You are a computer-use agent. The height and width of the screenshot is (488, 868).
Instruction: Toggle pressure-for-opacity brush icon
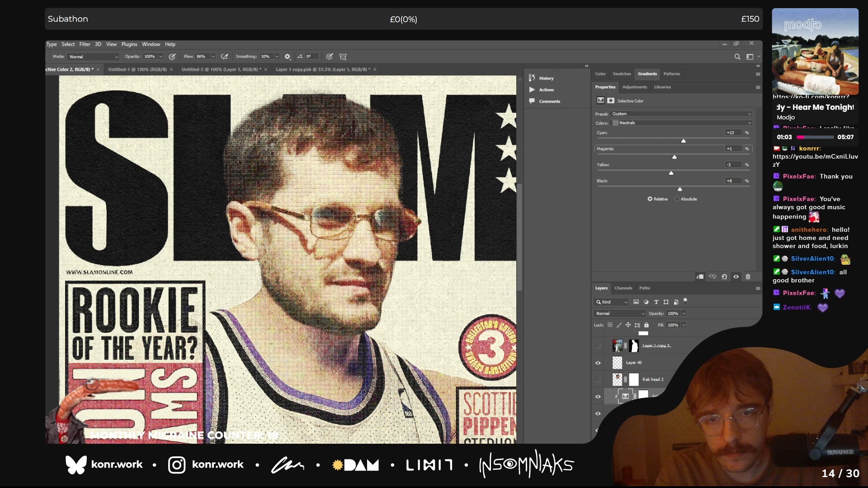(172, 57)
